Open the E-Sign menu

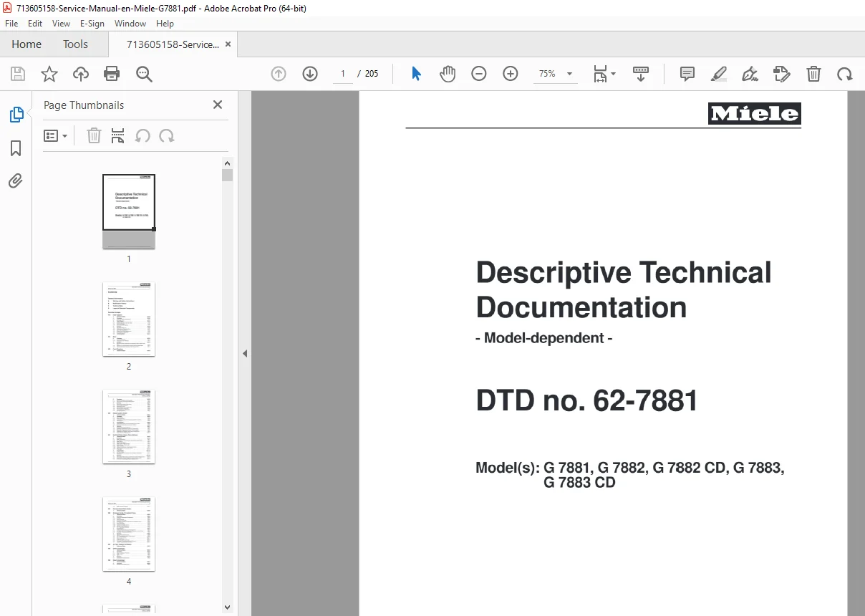92,24
